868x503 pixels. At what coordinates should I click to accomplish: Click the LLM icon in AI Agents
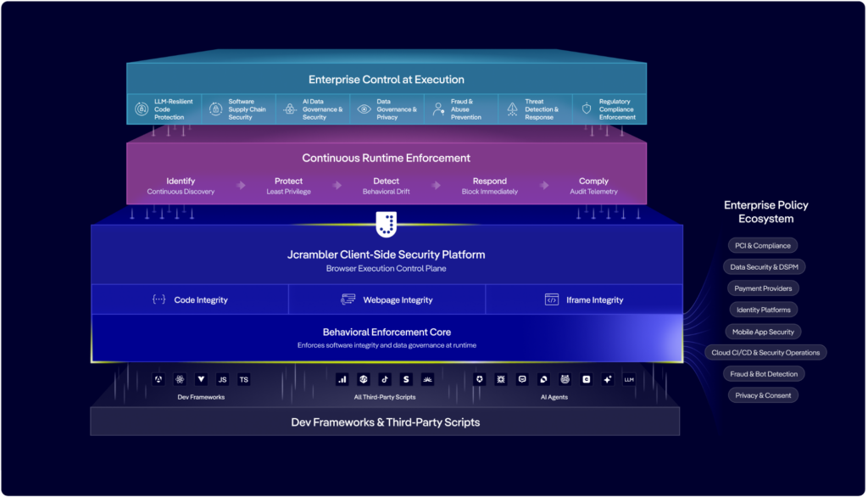click(629, 379)
